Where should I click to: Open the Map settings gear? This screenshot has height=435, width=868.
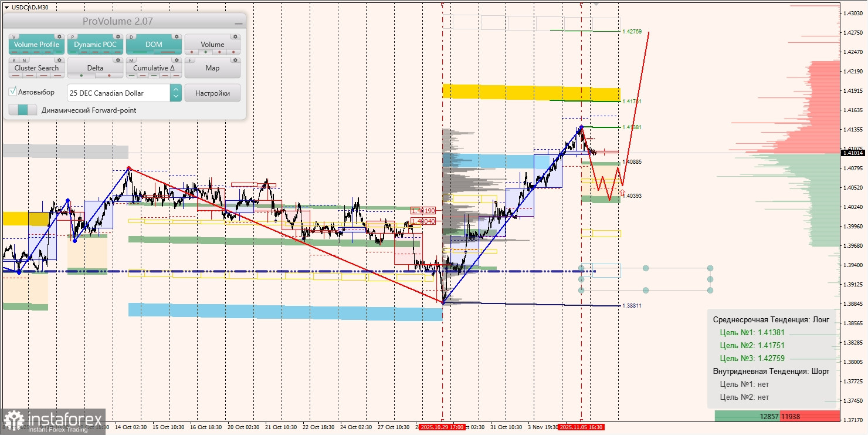[x=235, y=60]
